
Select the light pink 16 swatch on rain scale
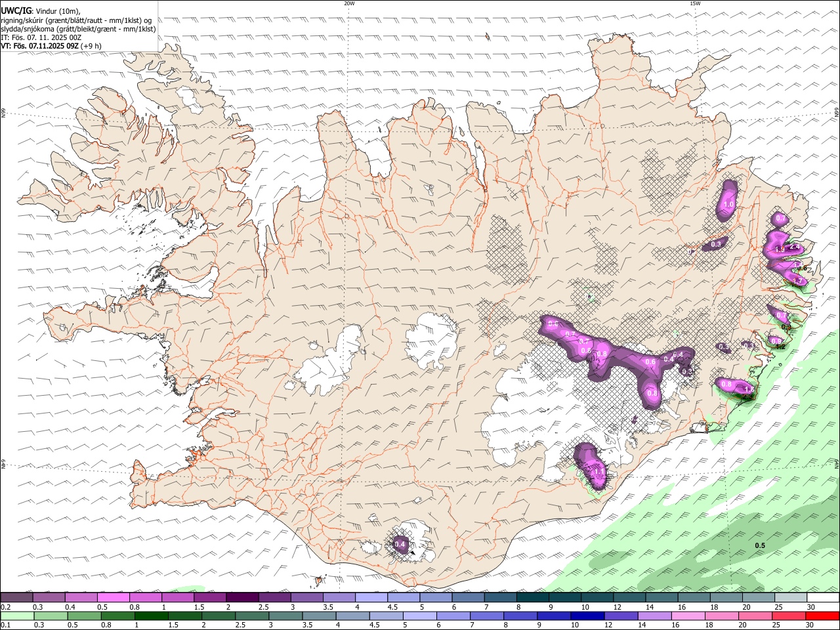(687, 616)
